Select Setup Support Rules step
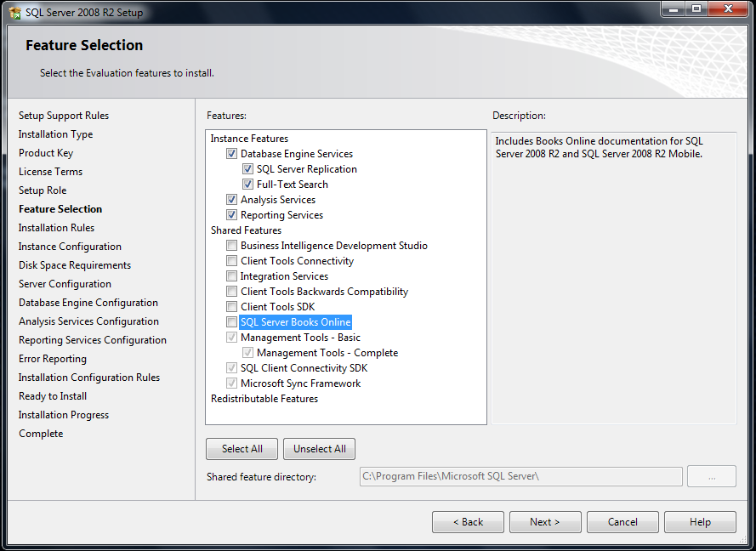The image size is (756, 551). [x=64, y=116]
